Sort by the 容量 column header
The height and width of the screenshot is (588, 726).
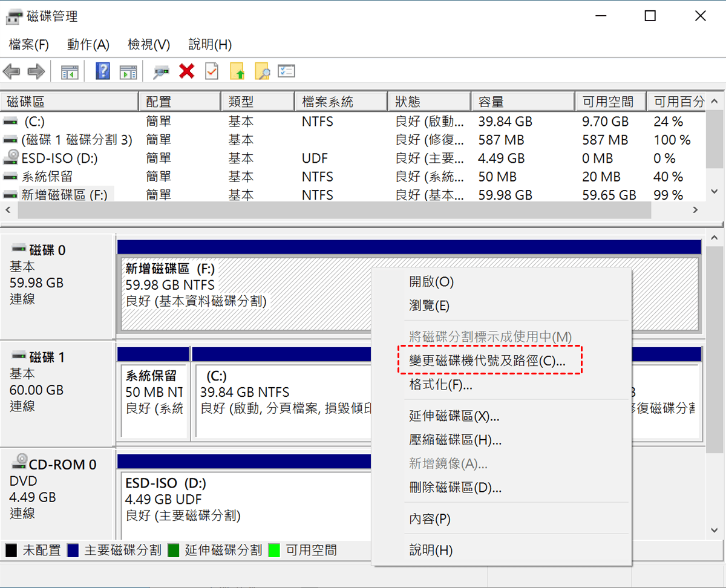click(x=523, y=102)
